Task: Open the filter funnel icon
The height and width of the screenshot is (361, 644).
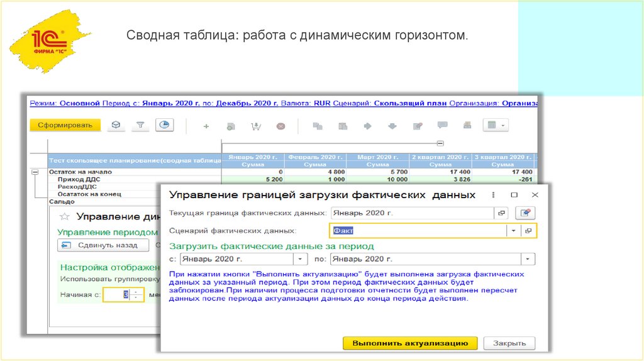Action: coord(140,125)
